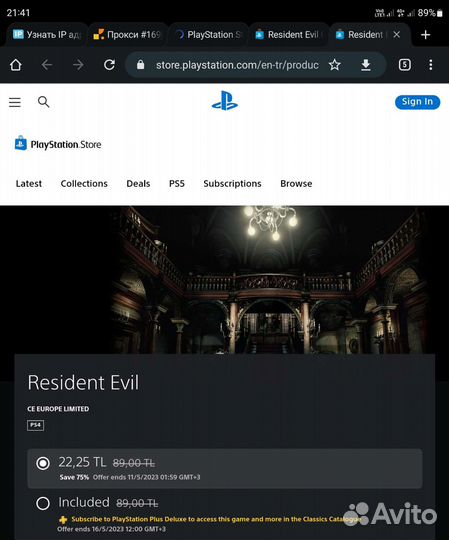Click the PS4 platform badge
This screenshot has width=449, height=540.
(x=35, y=425)
